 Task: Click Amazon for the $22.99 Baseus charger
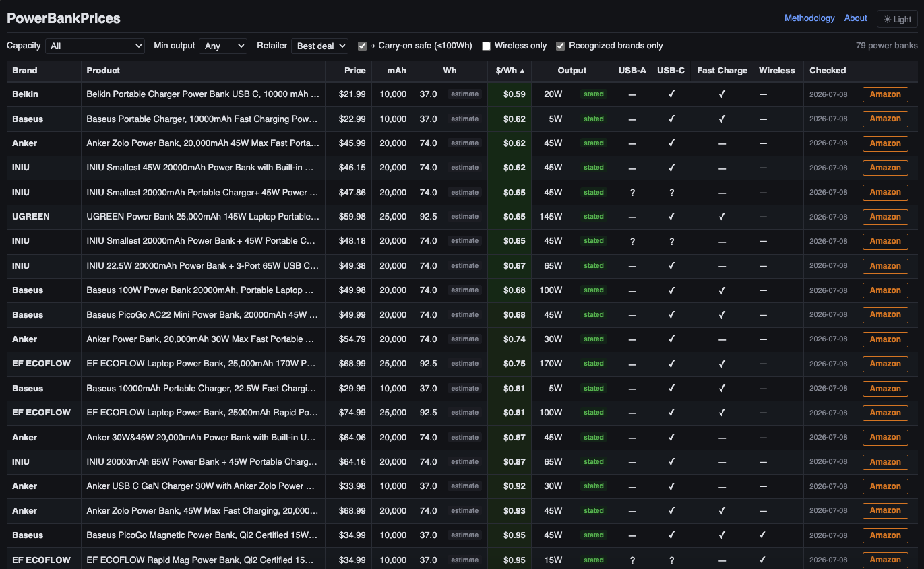885,119
